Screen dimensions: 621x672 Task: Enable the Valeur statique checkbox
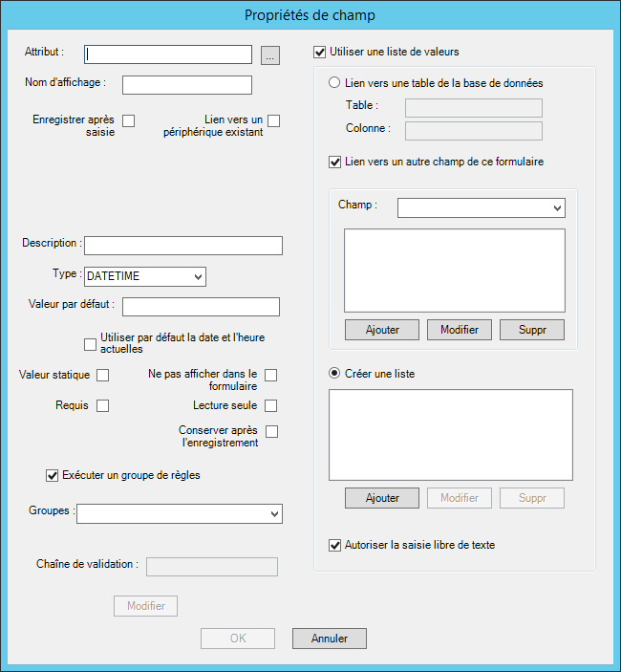pyautogui.click(x=103, y=375)
